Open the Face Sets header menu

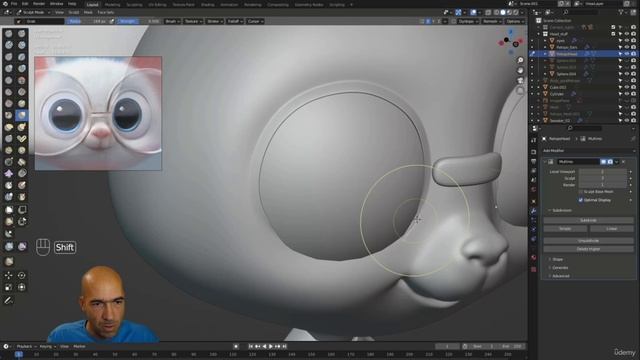pos(106,13)
